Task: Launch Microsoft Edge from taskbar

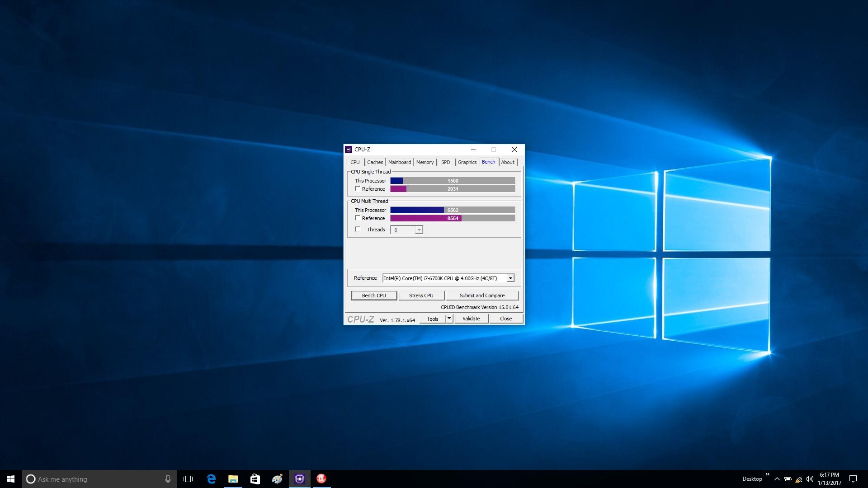Action: (211, 479)
